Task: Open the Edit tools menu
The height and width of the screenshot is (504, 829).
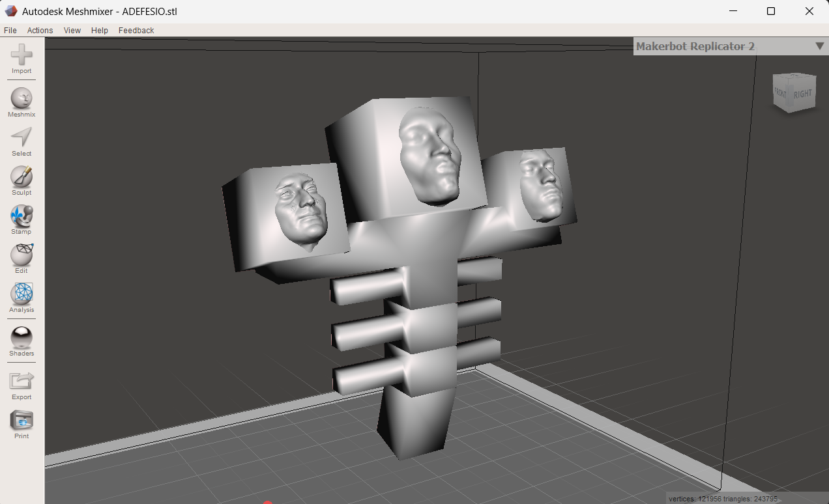Action: tap(22, 259)
